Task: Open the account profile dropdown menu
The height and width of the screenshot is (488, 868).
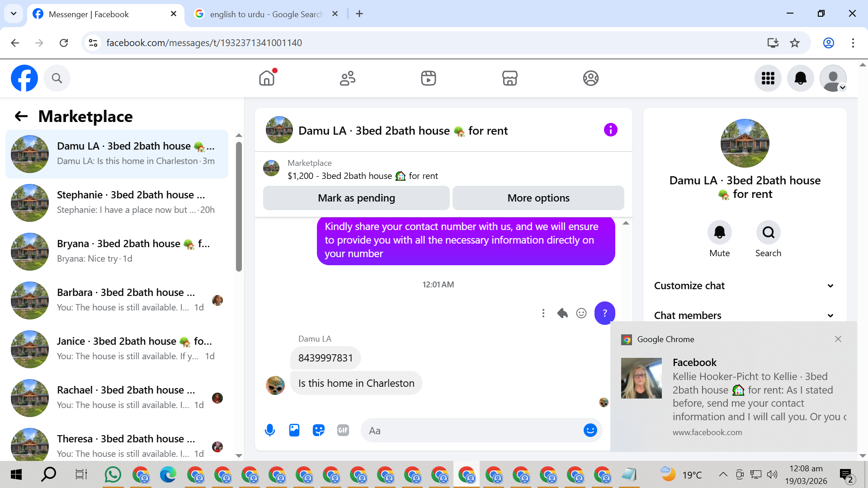Action: [833, 78]
